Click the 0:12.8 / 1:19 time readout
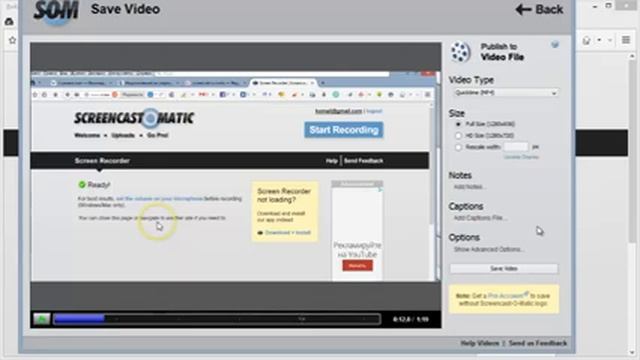The image size is (640, 360). pos(411,319)
